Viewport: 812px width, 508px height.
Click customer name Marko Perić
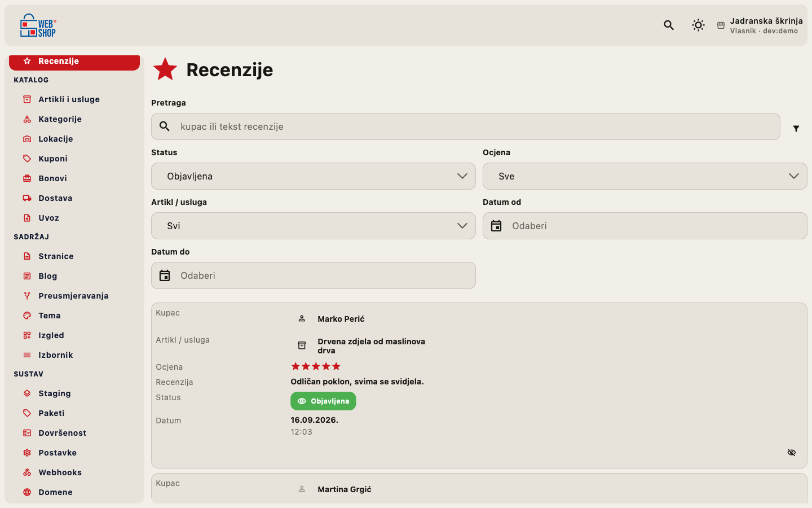pos(341,319)
